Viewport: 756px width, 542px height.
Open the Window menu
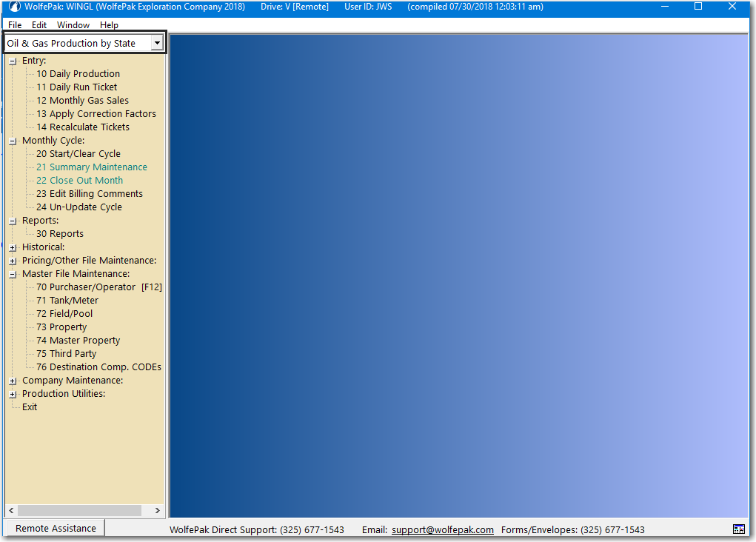tap(73, 25)
